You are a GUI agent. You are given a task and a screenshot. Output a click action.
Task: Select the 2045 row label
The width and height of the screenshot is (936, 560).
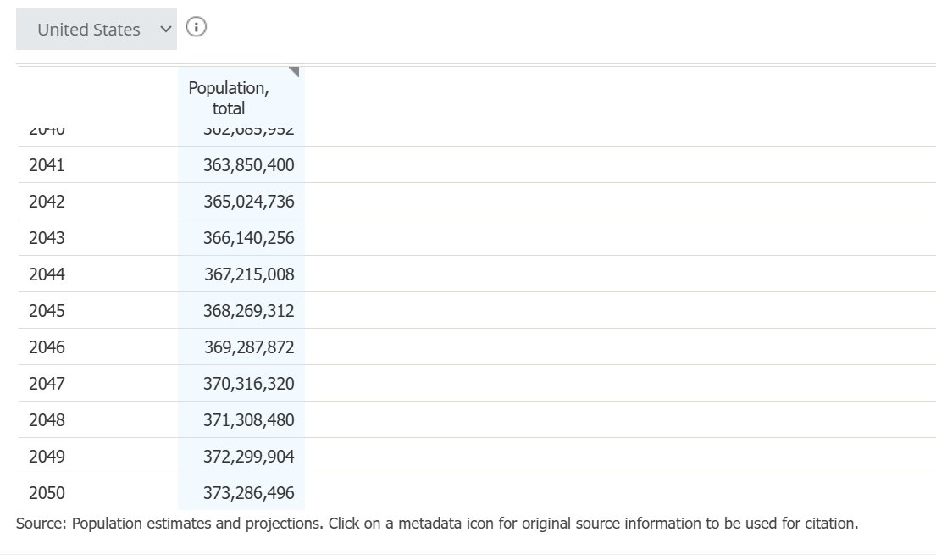pyautogui.click(x=47, y=310)
